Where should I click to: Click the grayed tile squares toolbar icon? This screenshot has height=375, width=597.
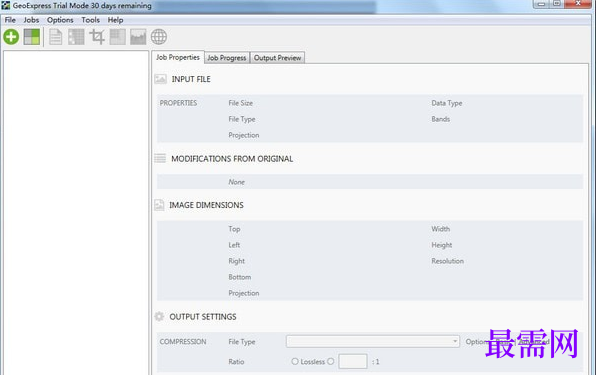tap(117, 37)
